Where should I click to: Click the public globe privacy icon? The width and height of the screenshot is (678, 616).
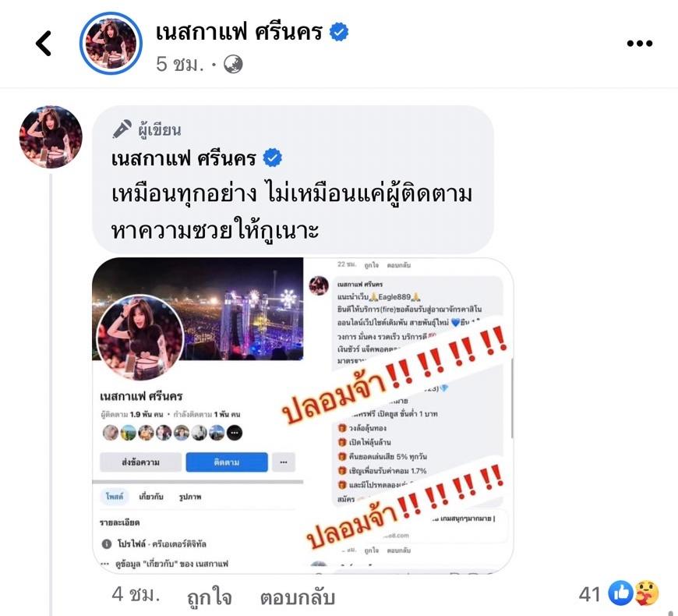[x=233, y=65]
